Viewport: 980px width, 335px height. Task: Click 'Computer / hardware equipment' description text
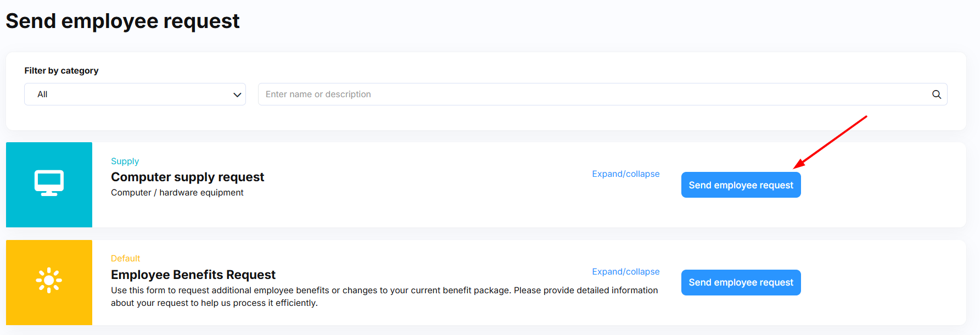click(177, 193)
